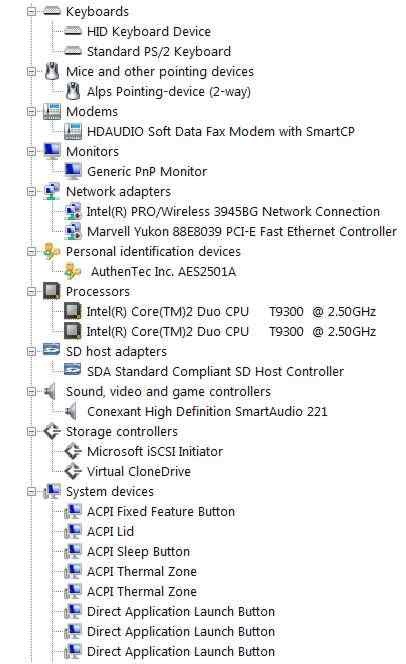Select AuthenTec Inc. AES2501A device
Screen dimensions: 406x664
point(163,271)
